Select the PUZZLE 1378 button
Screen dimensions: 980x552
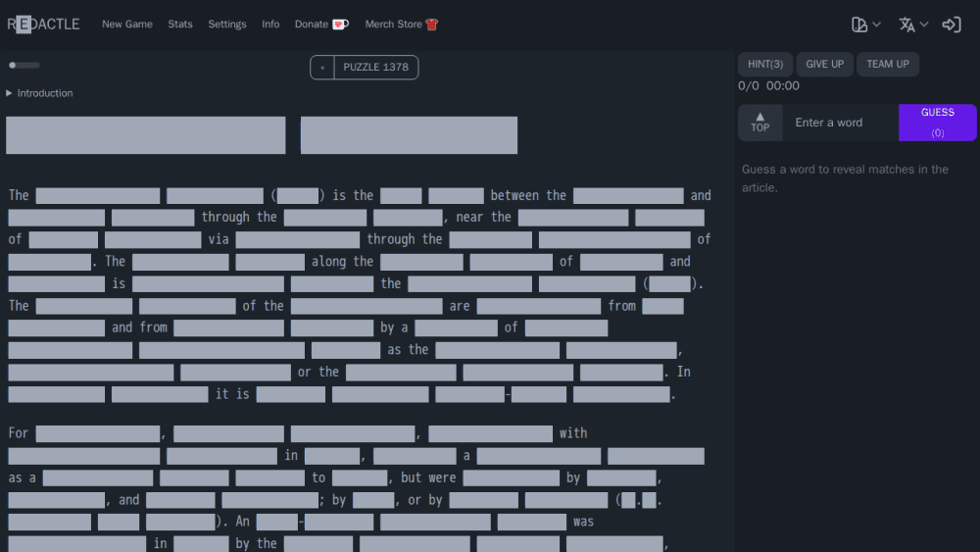(x=375, y=68)
